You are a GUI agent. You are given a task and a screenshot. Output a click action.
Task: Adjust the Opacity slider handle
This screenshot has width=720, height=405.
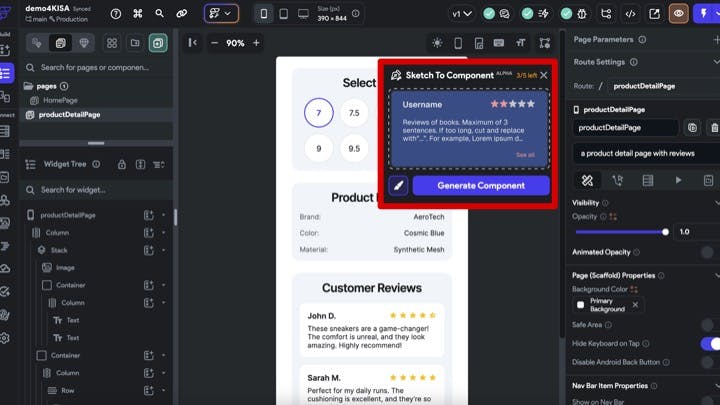665,232
